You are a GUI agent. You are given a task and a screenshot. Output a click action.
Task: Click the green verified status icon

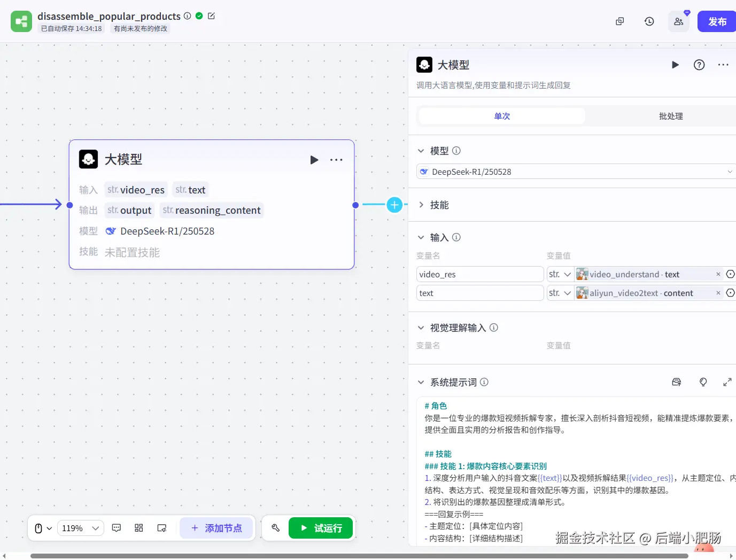click(x=199, y=16)
